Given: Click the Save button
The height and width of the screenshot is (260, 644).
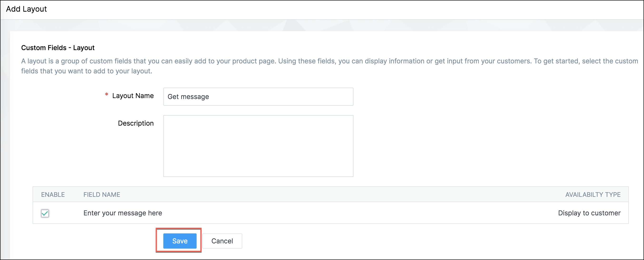Looking at the screenshot, I should (x=179, y=241).
